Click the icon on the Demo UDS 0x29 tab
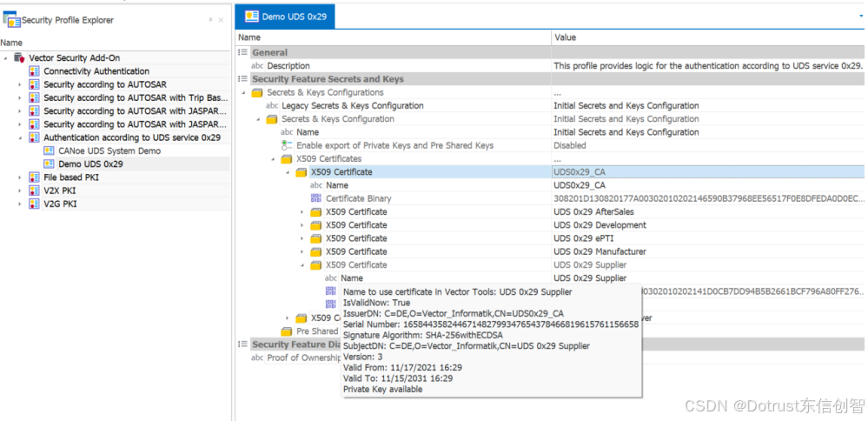The image size is (868, 421). 252,16
